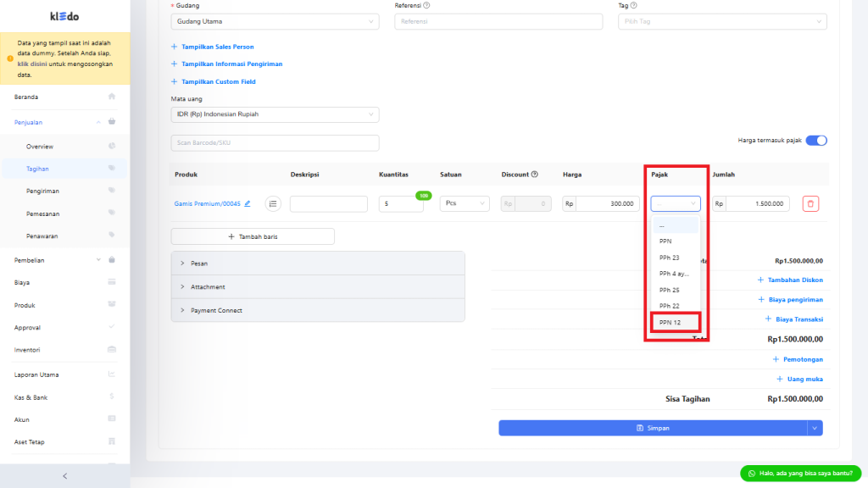
Task: Click the Approval check icon
Action: click(112, 327)
